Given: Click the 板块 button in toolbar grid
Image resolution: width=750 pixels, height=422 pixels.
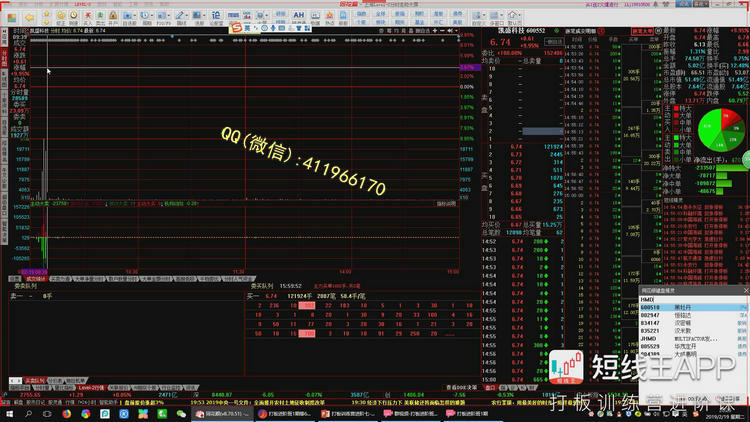Looking at the screenshot, I should pyautogui.click(x=381, y=22).
